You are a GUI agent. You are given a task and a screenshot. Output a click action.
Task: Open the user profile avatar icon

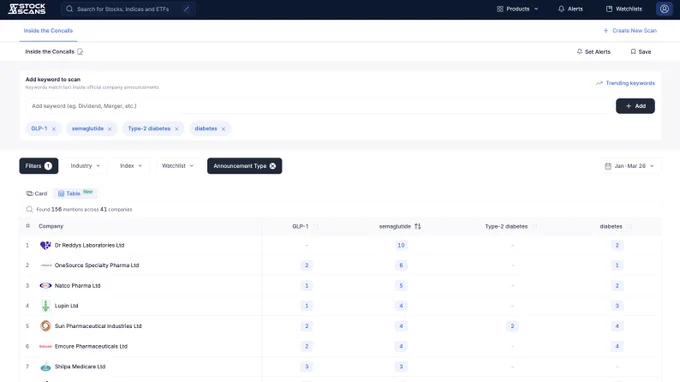point(664,9)
